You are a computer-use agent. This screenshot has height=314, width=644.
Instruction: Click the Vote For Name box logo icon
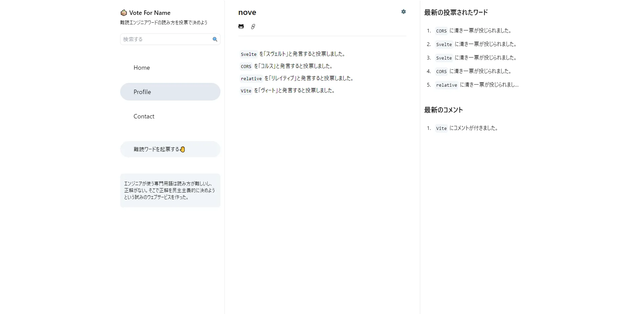(x=124, y=13)
